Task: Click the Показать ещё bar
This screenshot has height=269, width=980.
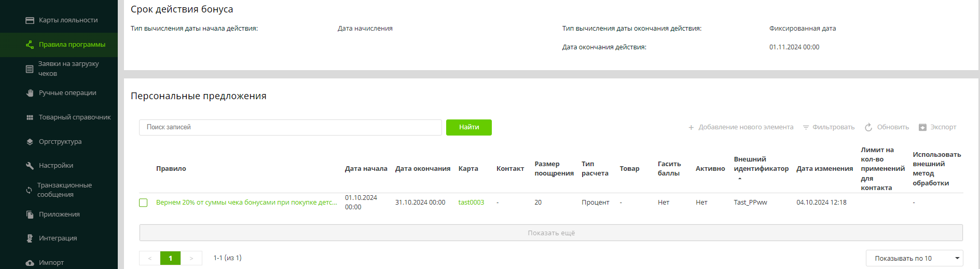Action: coord(550,233)
